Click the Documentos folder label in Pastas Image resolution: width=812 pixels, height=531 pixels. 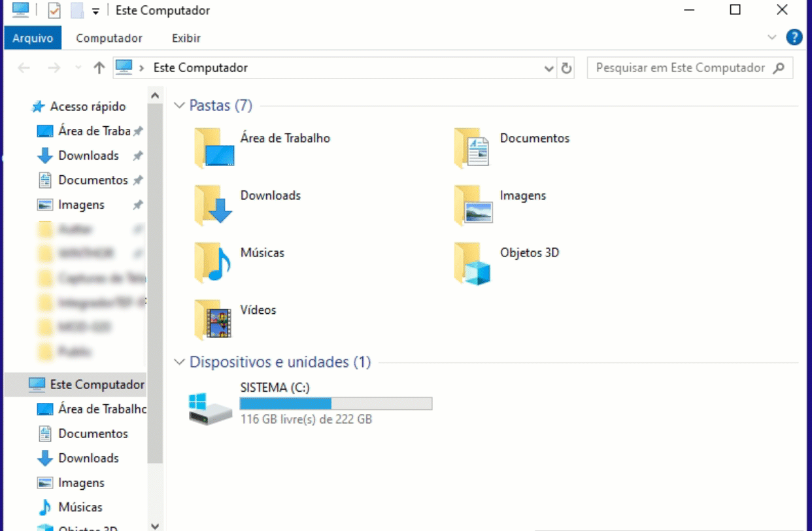click(x=535, y=138)
